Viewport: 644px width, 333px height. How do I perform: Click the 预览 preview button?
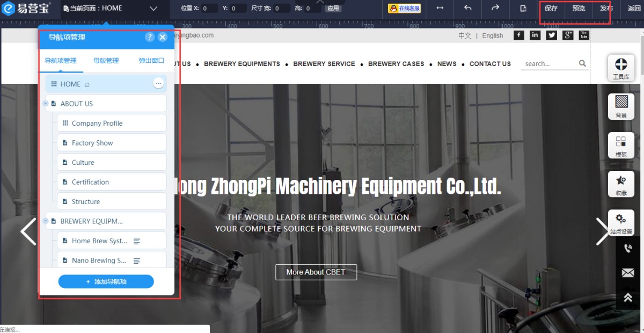coord(579,8)
